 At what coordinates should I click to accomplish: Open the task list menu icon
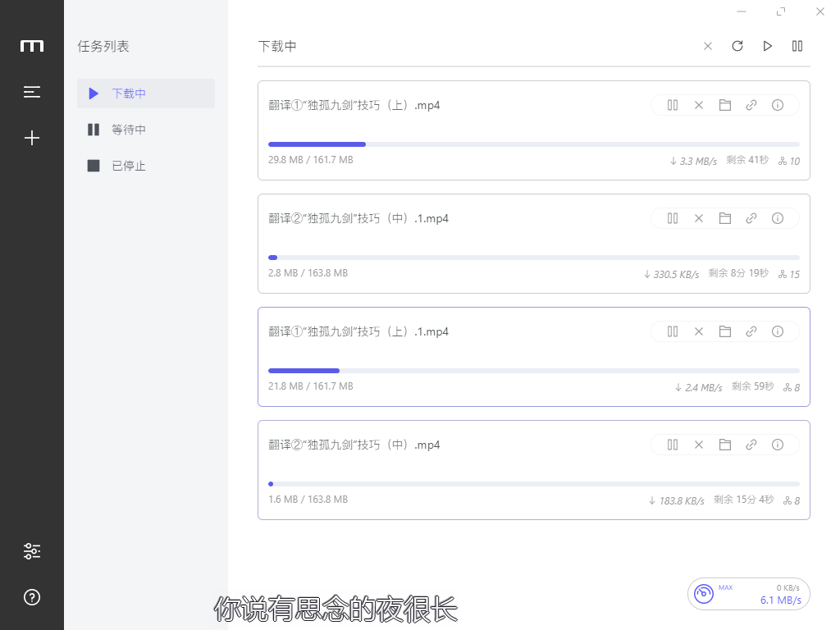[32, 92]
